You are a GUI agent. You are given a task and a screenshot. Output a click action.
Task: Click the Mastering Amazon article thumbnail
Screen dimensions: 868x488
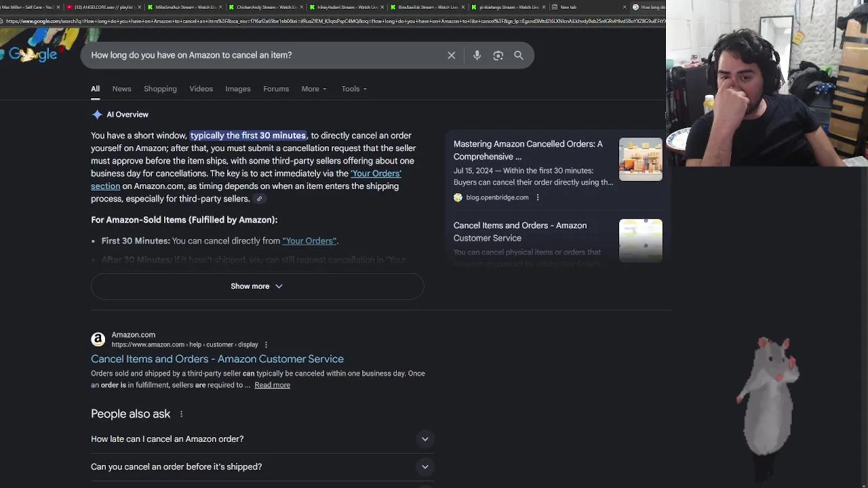[x=641, y=159]
